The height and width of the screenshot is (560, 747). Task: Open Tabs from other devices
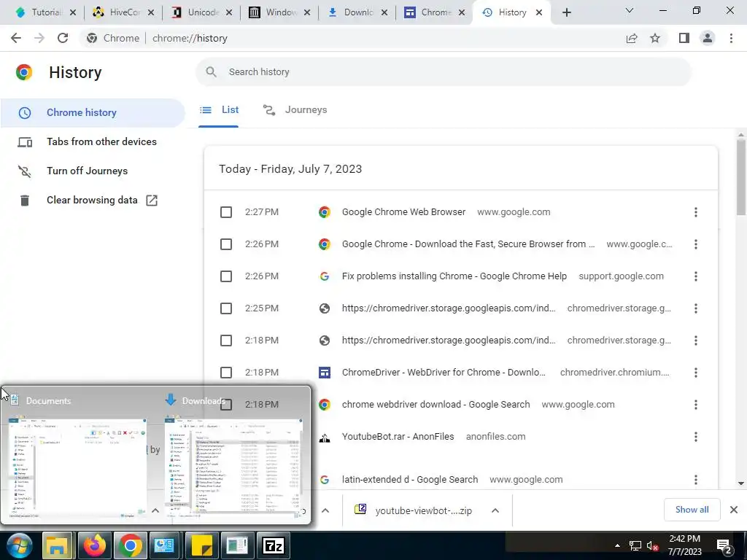(93, 142)
